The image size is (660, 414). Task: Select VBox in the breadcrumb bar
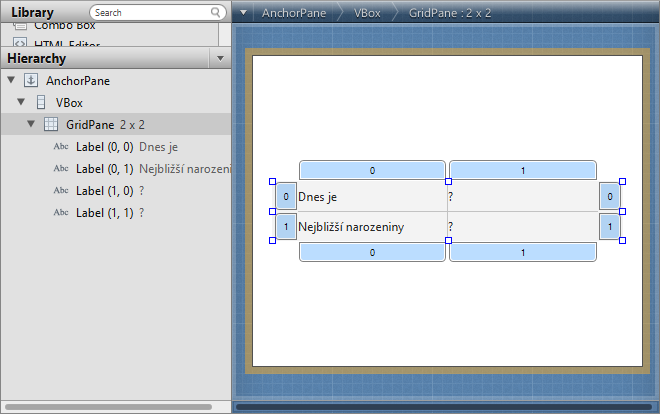(x=367, y=13)
